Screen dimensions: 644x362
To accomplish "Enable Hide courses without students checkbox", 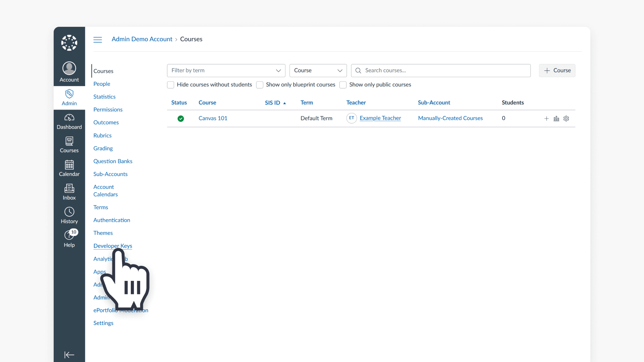I will [x=171, y=85].
